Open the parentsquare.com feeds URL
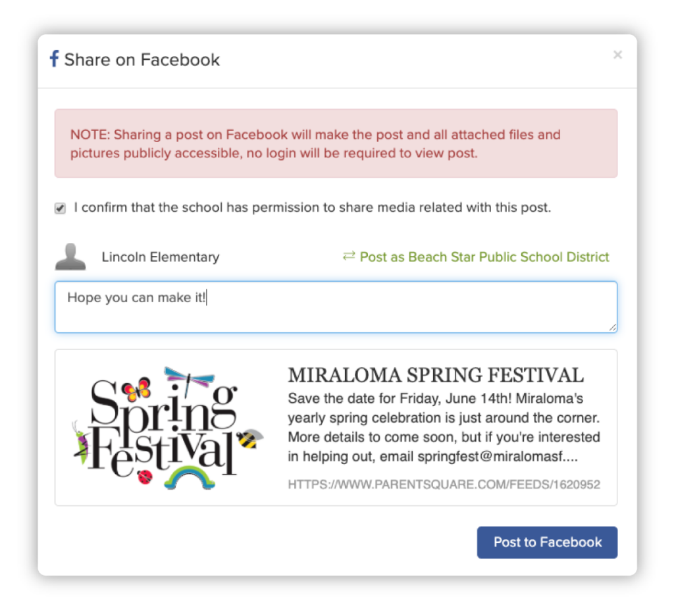Image resolution: width=674 pixels, height=616 pixels. 444,484
